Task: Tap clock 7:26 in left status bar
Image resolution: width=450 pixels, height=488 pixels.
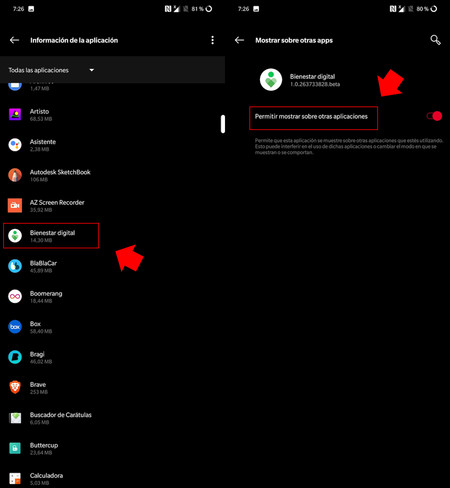Action: pos(18,9)
